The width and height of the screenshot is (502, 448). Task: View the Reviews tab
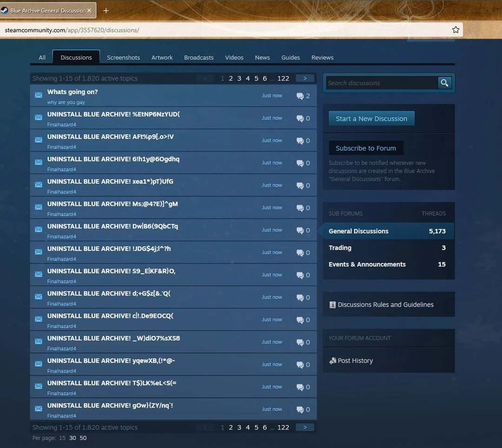coord(323,58)
